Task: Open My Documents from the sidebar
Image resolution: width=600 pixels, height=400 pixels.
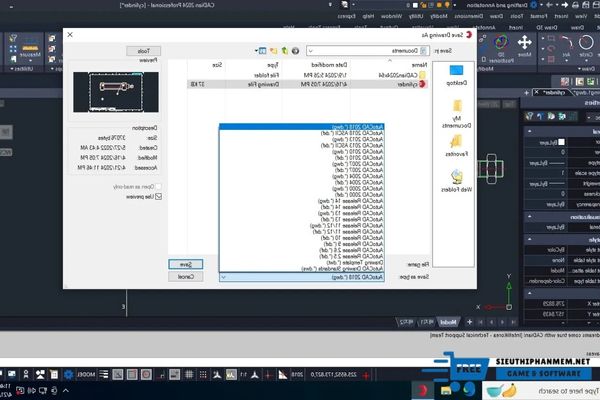Action: (x=455, y=120)
